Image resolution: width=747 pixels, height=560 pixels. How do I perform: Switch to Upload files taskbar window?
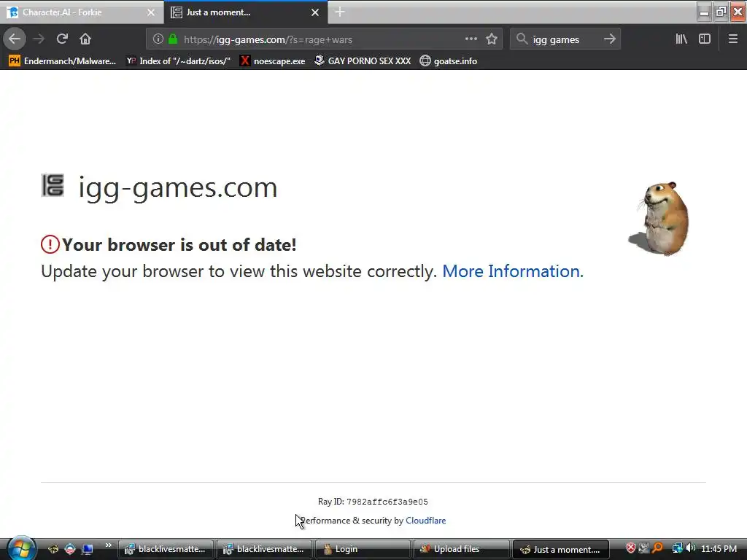click(461, 549)
